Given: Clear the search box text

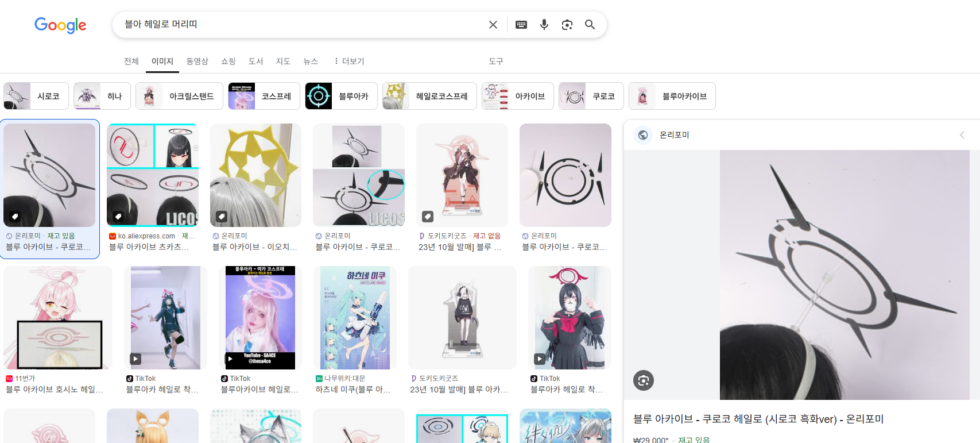Looking at the screenshot, I should tap(493, 25).
